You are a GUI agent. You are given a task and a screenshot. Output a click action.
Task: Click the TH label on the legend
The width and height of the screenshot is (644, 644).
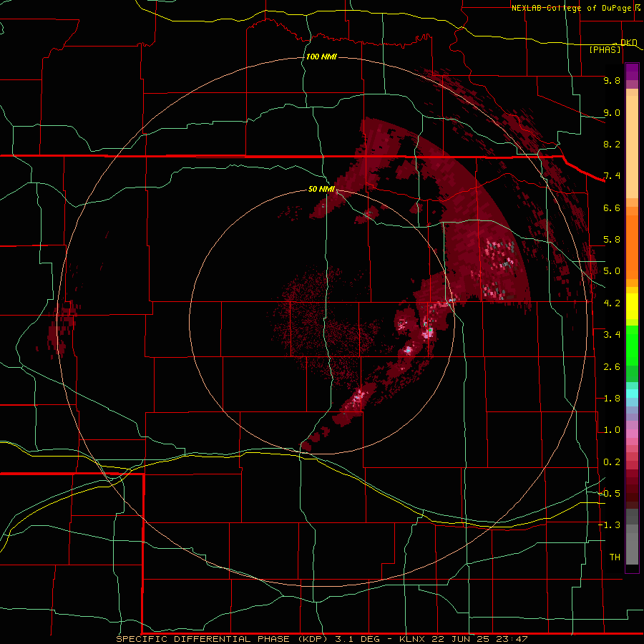(615, 557)
